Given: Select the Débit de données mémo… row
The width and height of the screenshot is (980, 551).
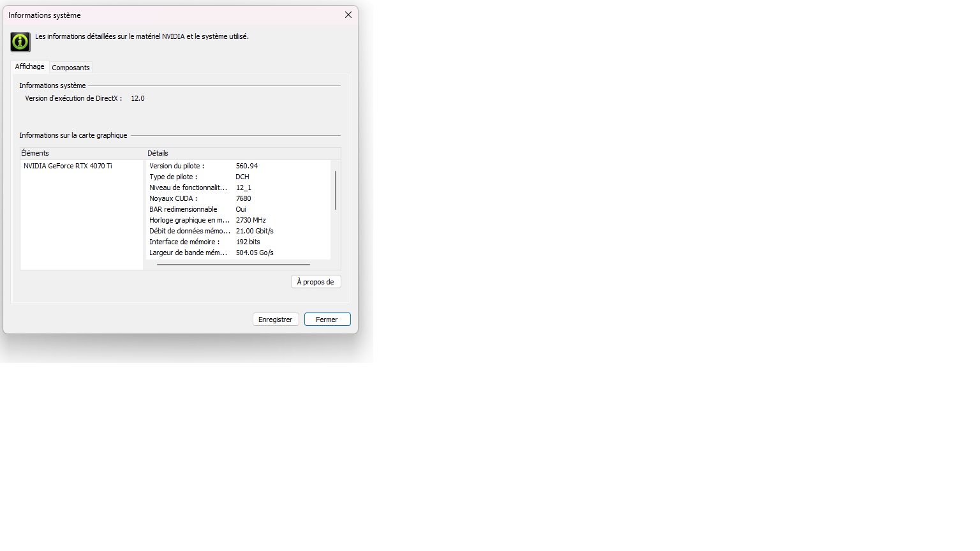Looking at the screenshot, I should click(238, 231).
